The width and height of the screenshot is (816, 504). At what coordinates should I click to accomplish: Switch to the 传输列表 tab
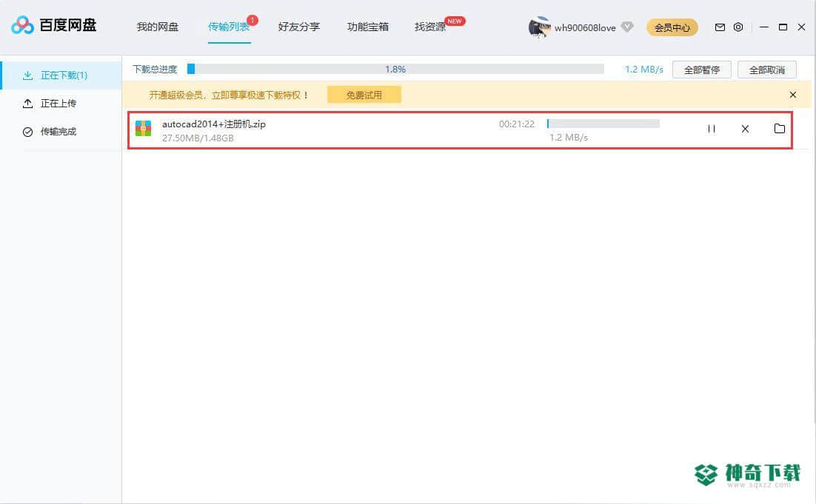(229, 27)
